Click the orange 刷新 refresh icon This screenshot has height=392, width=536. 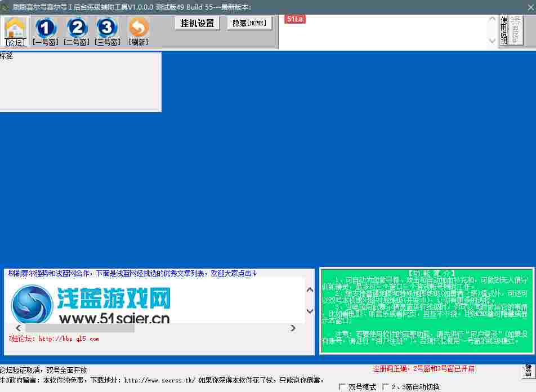[x=139, y=31]
